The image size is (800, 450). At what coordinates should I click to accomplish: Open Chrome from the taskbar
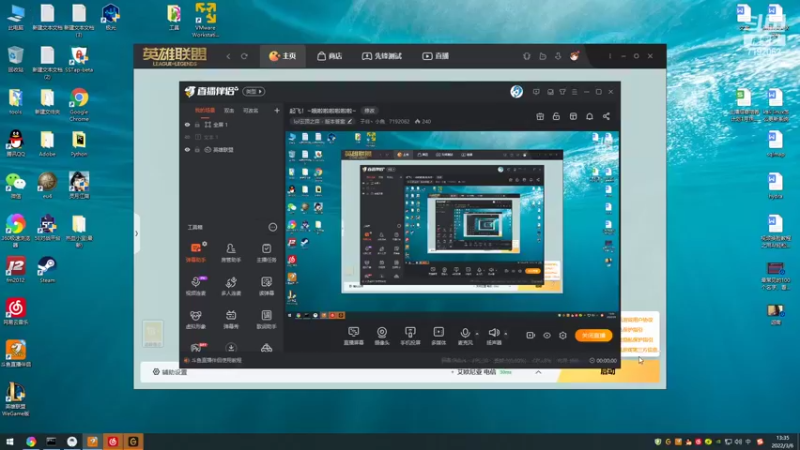(31, 442)
